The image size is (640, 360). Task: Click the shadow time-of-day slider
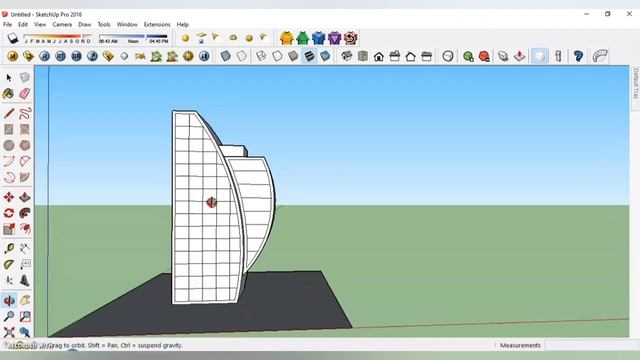point(134,37)
